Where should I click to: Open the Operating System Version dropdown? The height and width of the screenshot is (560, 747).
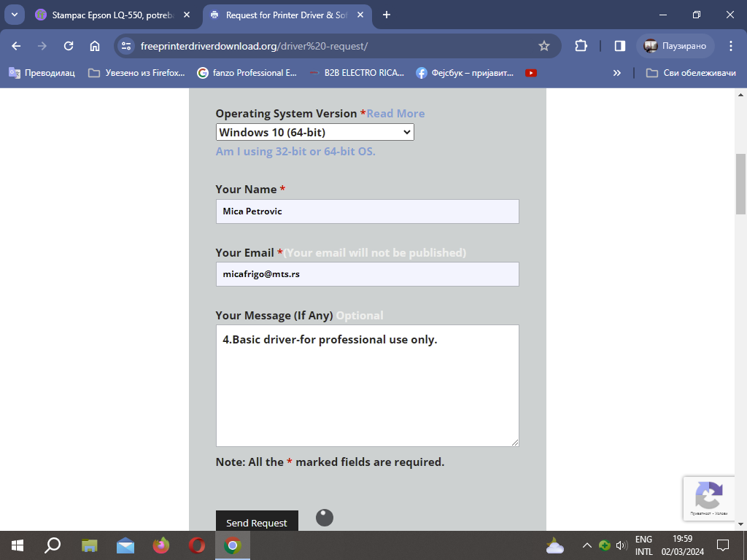(x=314, y=132)
